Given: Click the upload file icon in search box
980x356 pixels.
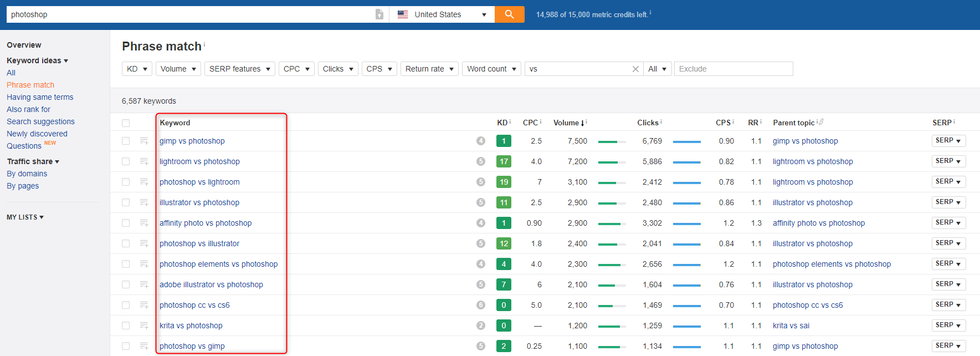Looking at the screenshot, I should click(x=379, y=14).
